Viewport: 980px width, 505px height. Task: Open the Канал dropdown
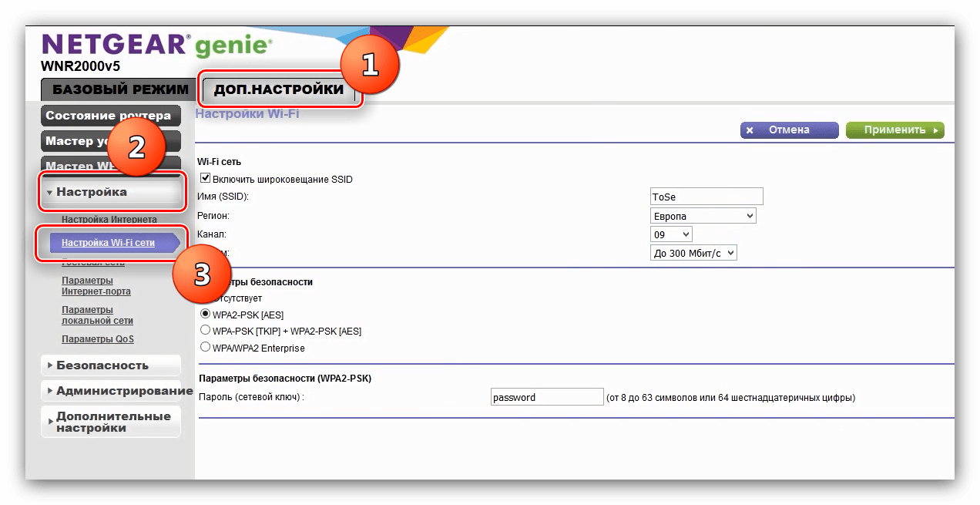pyautogui.click(x=671, y=234)
